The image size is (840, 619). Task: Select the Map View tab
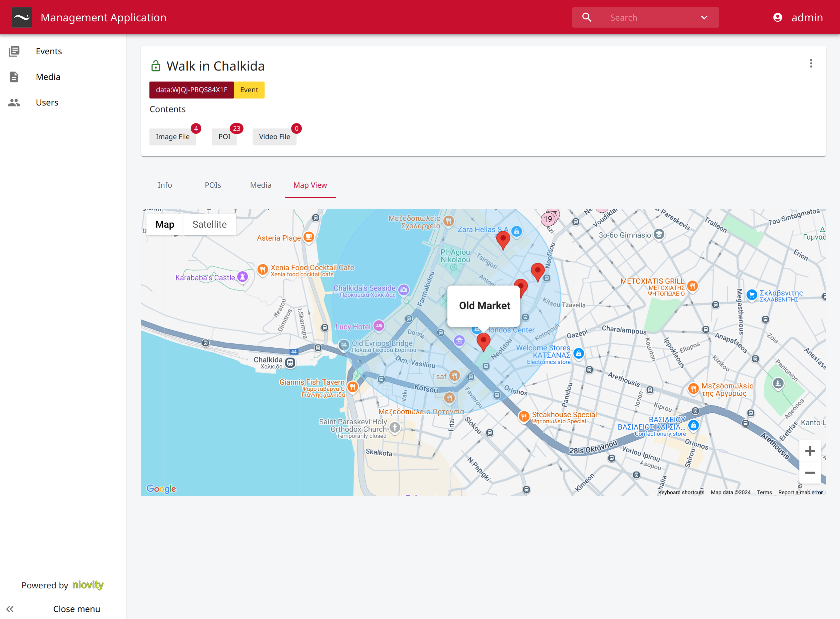click(x=310, y=185)
